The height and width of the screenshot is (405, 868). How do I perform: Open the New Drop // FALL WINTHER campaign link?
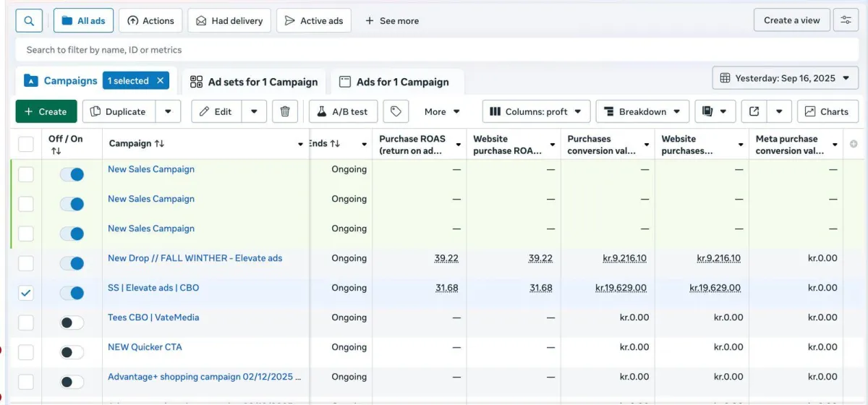pyautogui.click(x=195, y=258)
